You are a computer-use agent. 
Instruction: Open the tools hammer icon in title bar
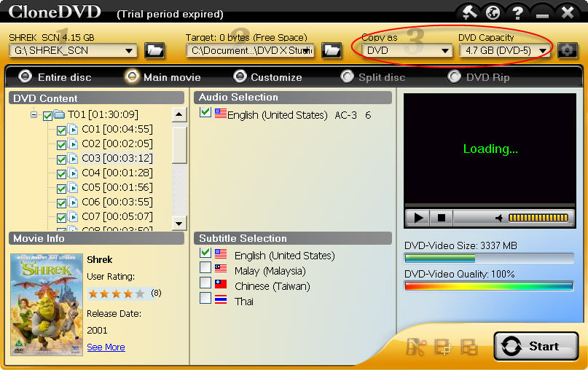469,12
